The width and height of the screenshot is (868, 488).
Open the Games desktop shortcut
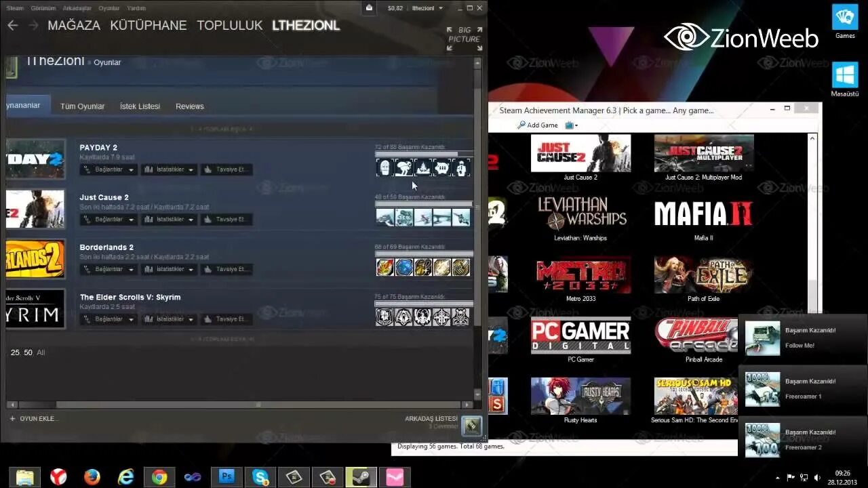click(845, 22)
